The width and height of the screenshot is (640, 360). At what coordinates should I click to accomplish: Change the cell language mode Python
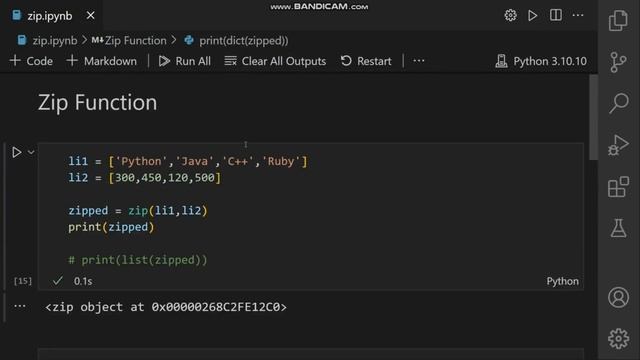[562, 281]
